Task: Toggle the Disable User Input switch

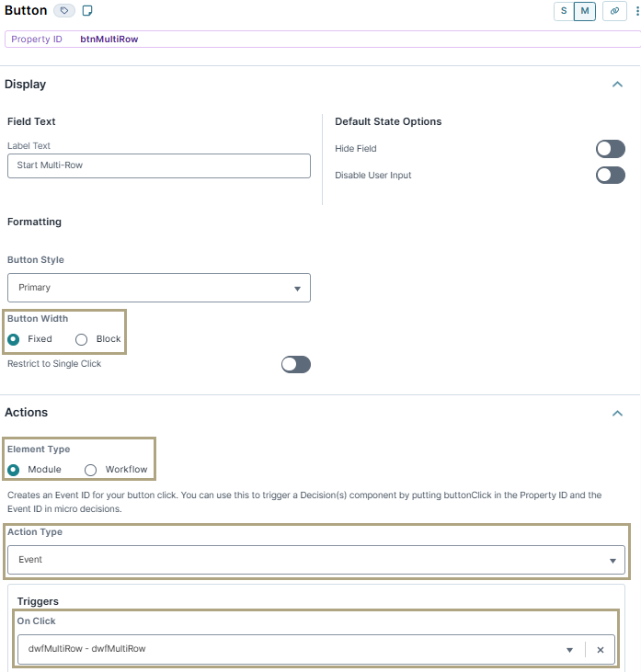Action: [610, 176]
